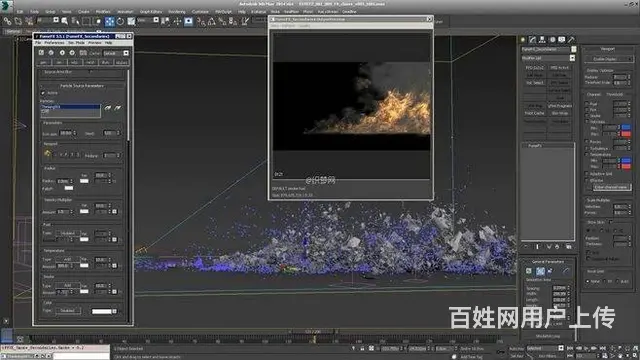Toggle the Smoke channel checkbox
Viewport: 640px width, 360px height.
click(x=587, y=116)
